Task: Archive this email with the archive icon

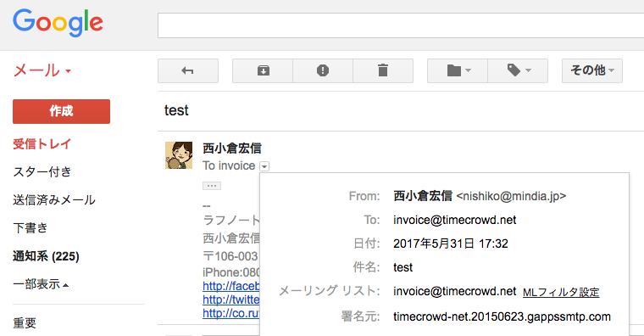Action: 263,70
